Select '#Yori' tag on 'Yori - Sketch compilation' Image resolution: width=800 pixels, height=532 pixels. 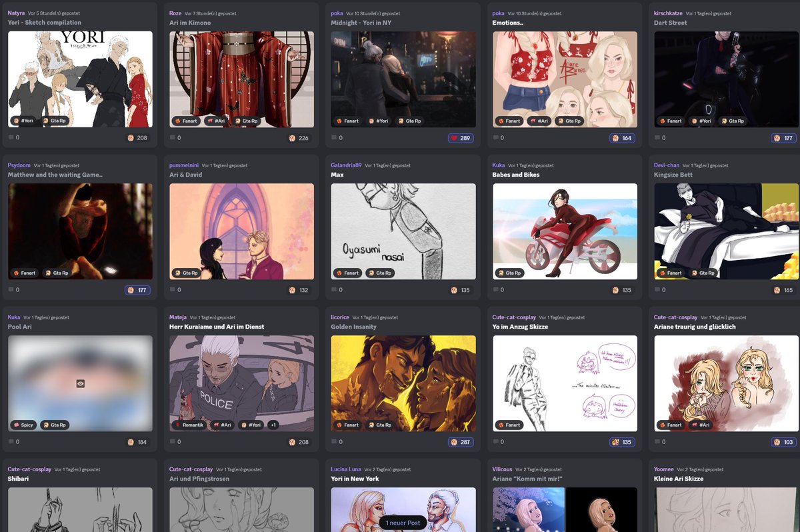(x=24, y=121)
